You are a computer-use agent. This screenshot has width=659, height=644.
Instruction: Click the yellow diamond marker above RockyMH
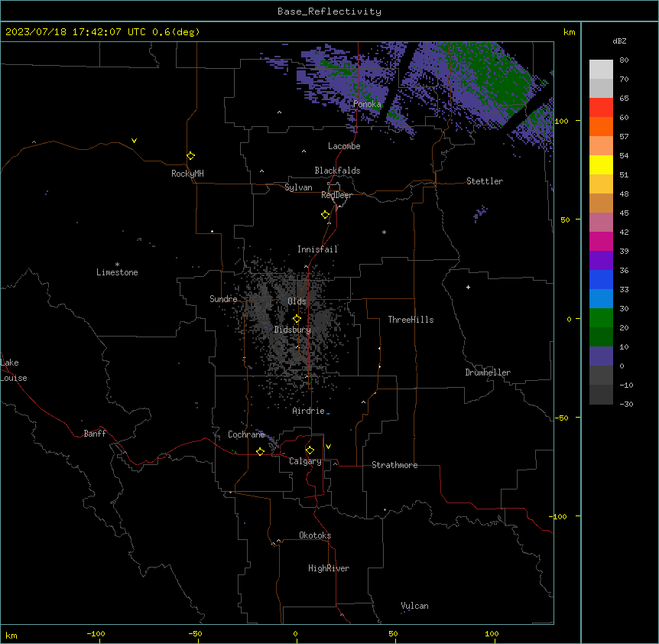(190, 156)
